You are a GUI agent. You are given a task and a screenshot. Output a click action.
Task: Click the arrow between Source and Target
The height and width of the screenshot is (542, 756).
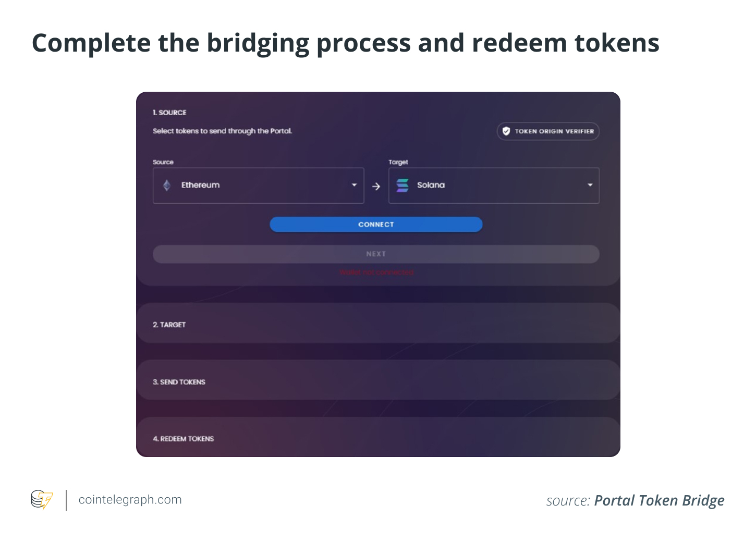[x=376, y=186]
